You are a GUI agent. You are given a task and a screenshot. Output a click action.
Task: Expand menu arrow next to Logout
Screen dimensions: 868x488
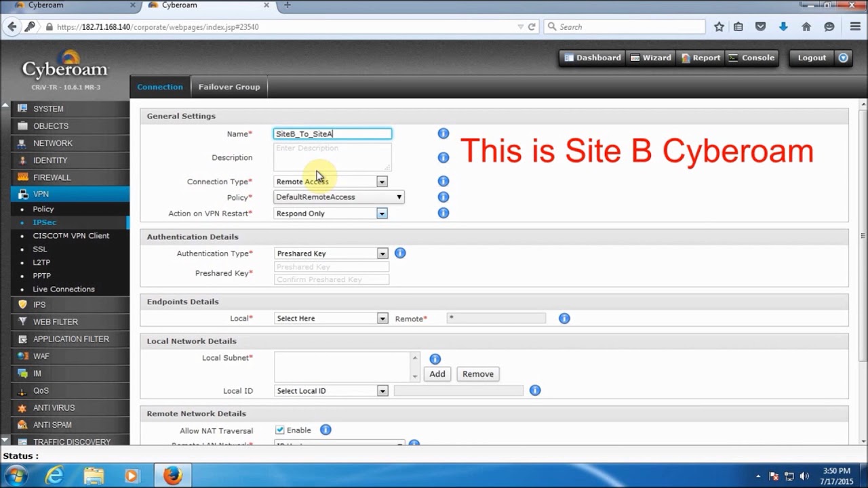click(x=843, y=58)
